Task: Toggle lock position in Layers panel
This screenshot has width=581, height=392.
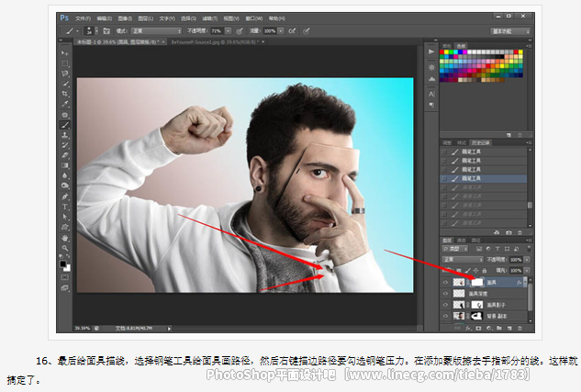Action: click(x=475, y=271)
